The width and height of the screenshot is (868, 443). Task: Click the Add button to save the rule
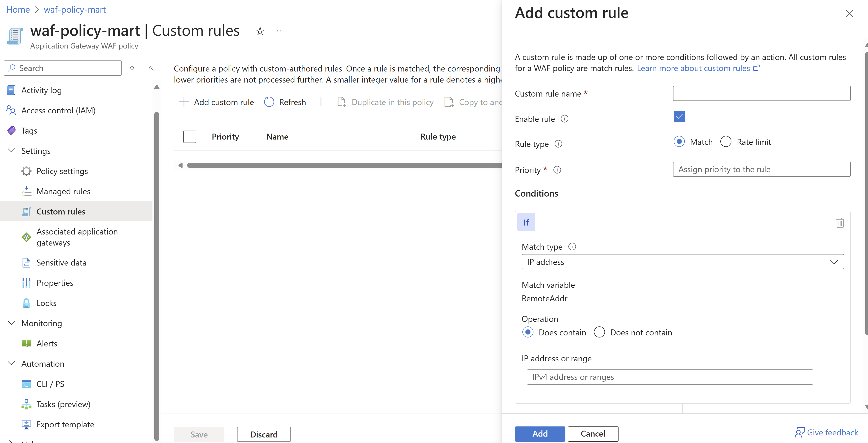pos(539,434)
